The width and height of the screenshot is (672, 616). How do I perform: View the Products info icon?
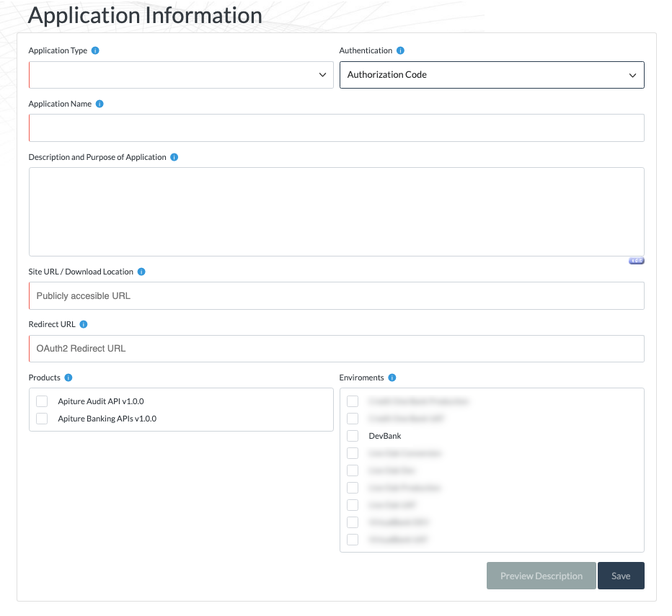pyautogui.click(x=68, y=378)
